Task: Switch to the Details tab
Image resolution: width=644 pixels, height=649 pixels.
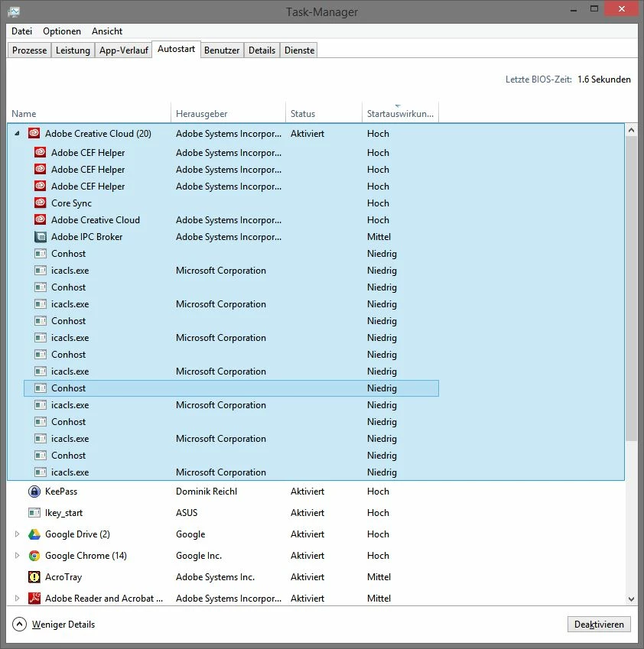Action: (x=262, y=50)
